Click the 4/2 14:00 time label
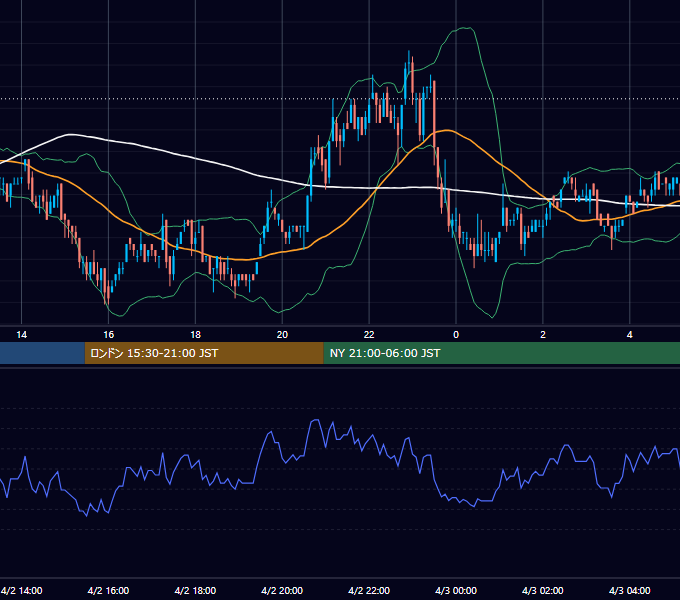 [x=22, y=590]
